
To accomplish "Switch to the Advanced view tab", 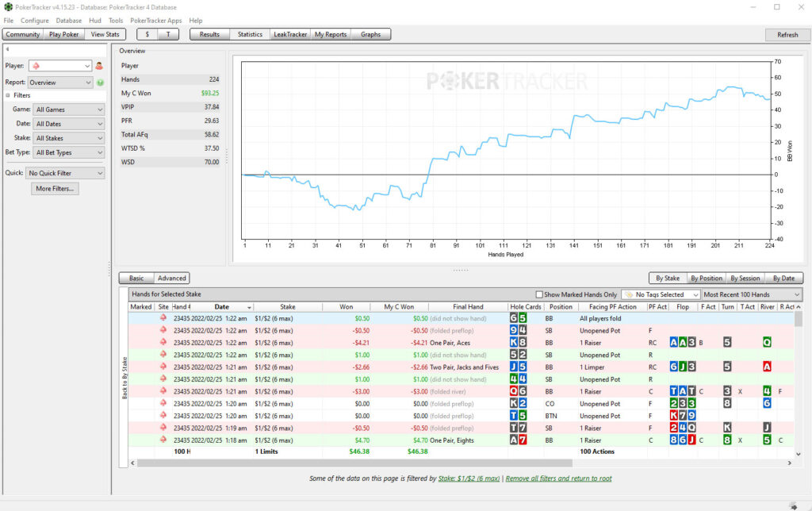I will click(x=171, y=279).
